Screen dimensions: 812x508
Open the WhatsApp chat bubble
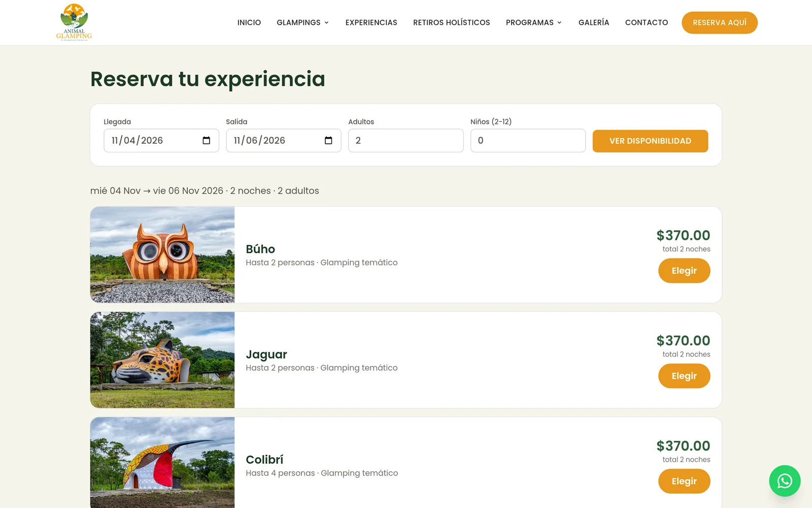pyautogui.click(x=785, y=481)
